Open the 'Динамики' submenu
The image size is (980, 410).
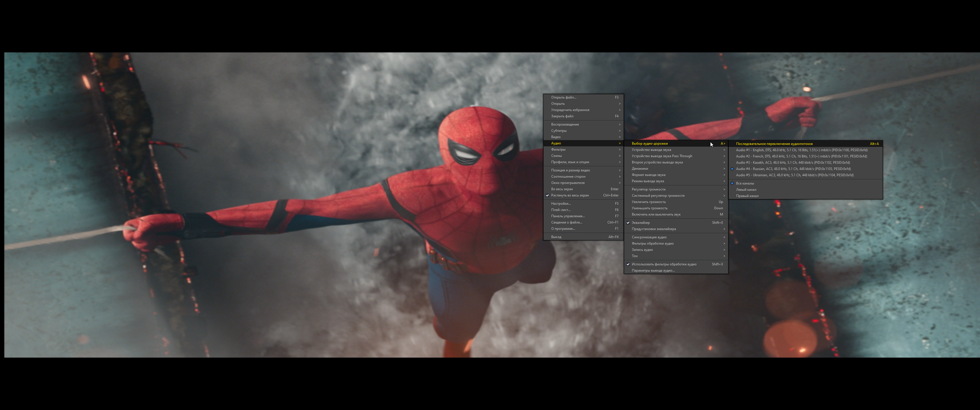(x=640, y=169)
